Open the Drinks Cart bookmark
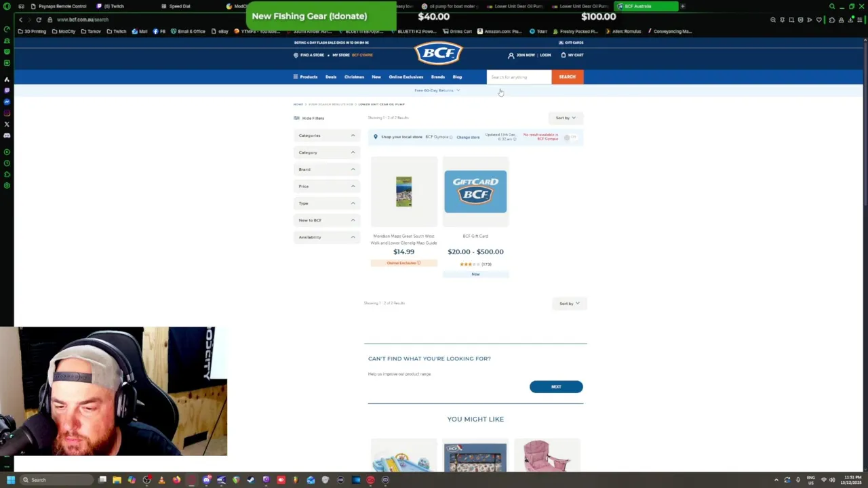The width and height of the screenshot is (868, 488). click(458, 31)
